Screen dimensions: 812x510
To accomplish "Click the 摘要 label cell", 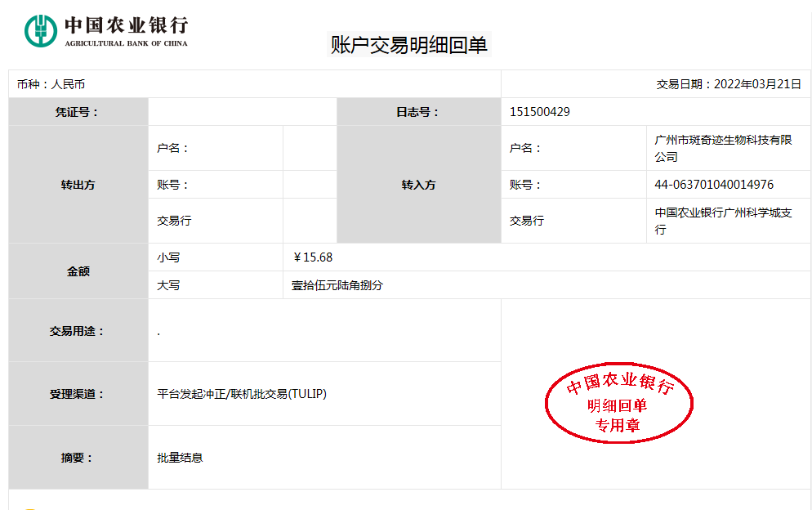I will [78, 458].
